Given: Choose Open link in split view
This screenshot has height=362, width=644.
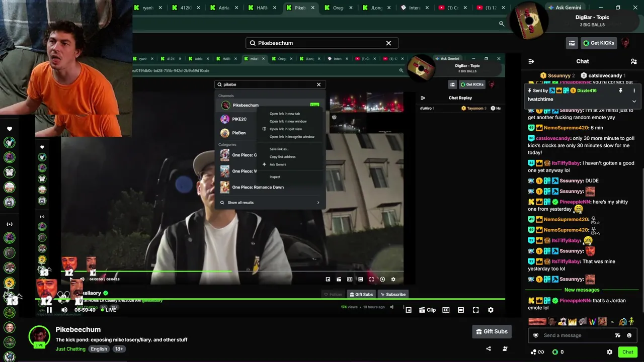Looking at the screenshot, I should (286, 129).
